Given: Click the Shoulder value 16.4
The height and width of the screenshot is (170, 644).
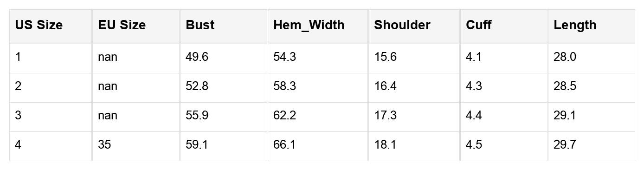Looking at the screenshot, I should click(x=386, y=86).
